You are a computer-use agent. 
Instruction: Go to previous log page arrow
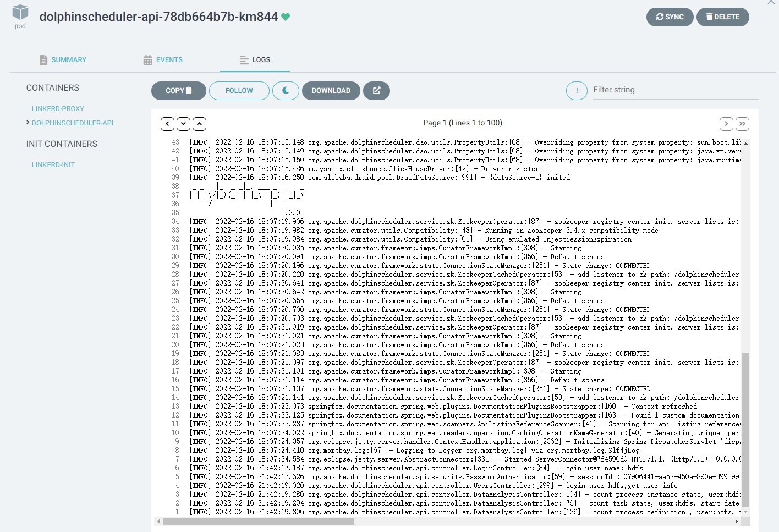pos(168,124)
